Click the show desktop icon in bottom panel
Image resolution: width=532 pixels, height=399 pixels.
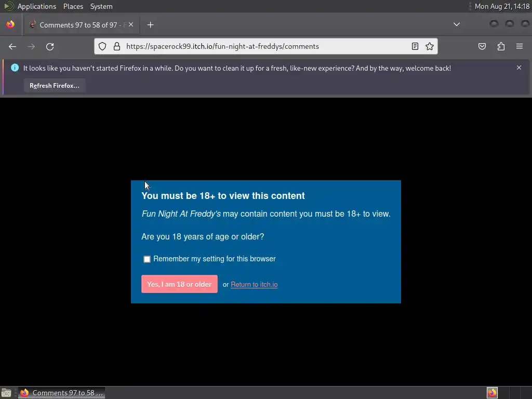(x=6, y=393)
